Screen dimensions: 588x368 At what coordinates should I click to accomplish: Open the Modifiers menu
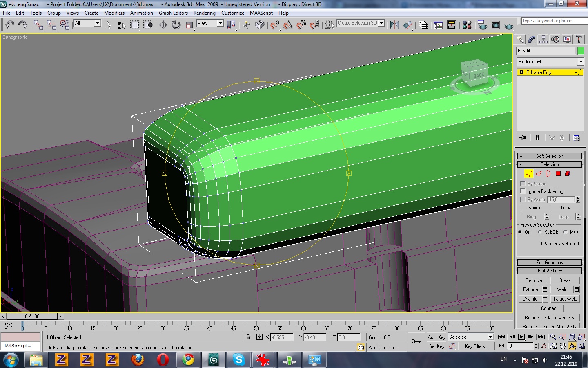[114, 13]
